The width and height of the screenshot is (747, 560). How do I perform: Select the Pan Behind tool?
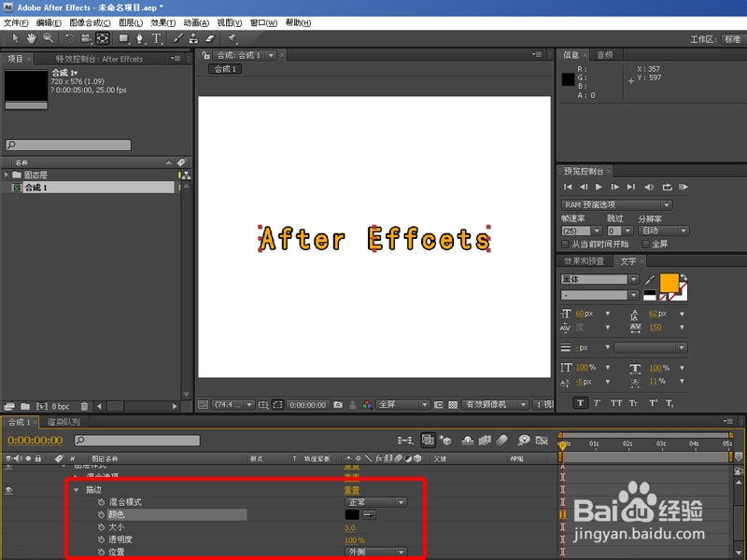[103, 38]
